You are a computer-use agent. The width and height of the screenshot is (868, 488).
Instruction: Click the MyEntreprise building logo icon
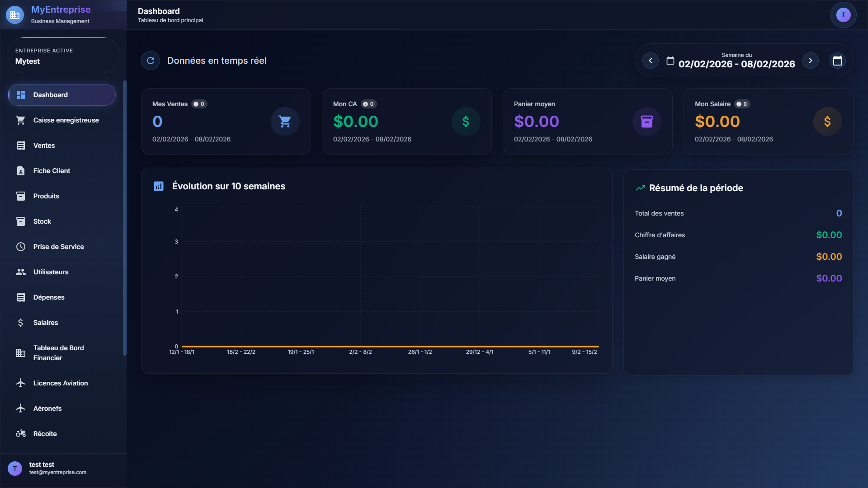point(15,15)
